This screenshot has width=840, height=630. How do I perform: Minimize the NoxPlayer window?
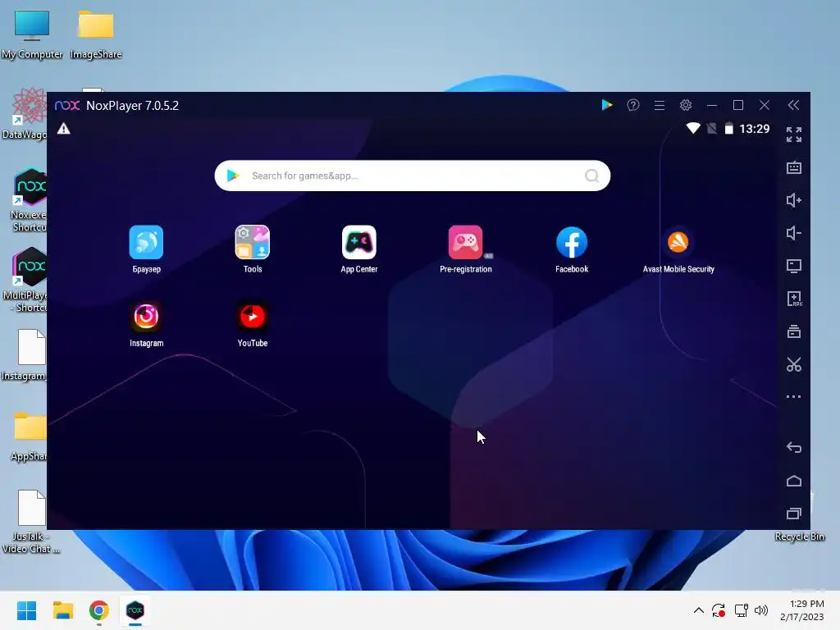[x=712, y=106]
